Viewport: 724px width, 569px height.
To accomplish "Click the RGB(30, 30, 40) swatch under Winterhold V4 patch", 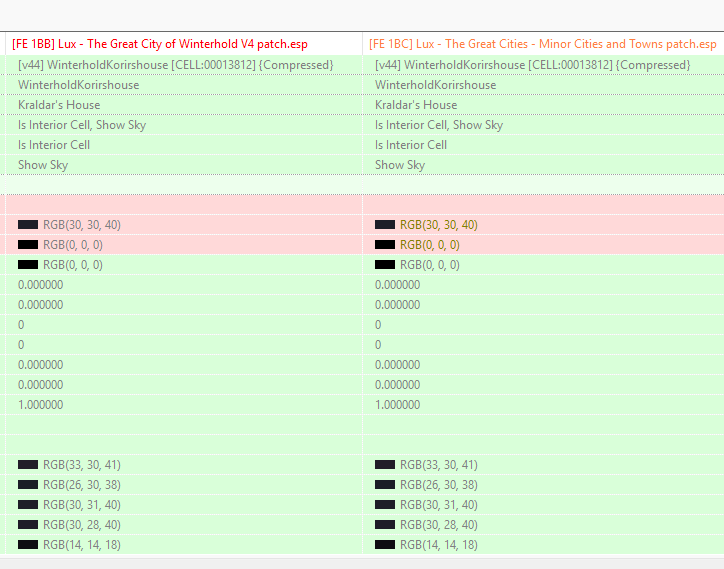I will tap(28, 225).
